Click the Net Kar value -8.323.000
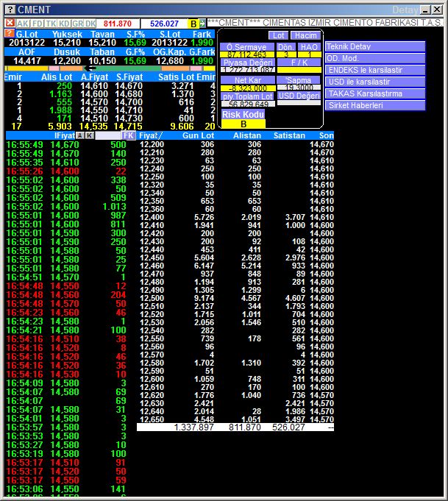 point(248,88)
